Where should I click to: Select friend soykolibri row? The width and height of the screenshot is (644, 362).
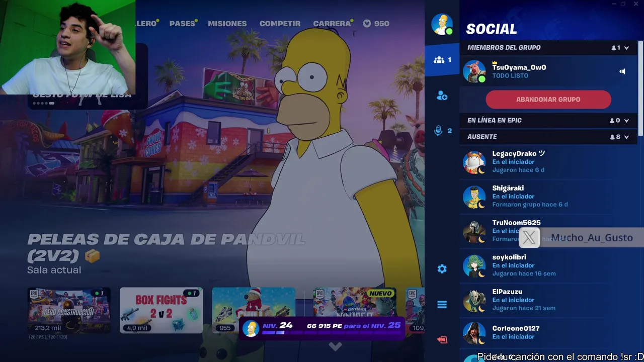click(549, 266)
